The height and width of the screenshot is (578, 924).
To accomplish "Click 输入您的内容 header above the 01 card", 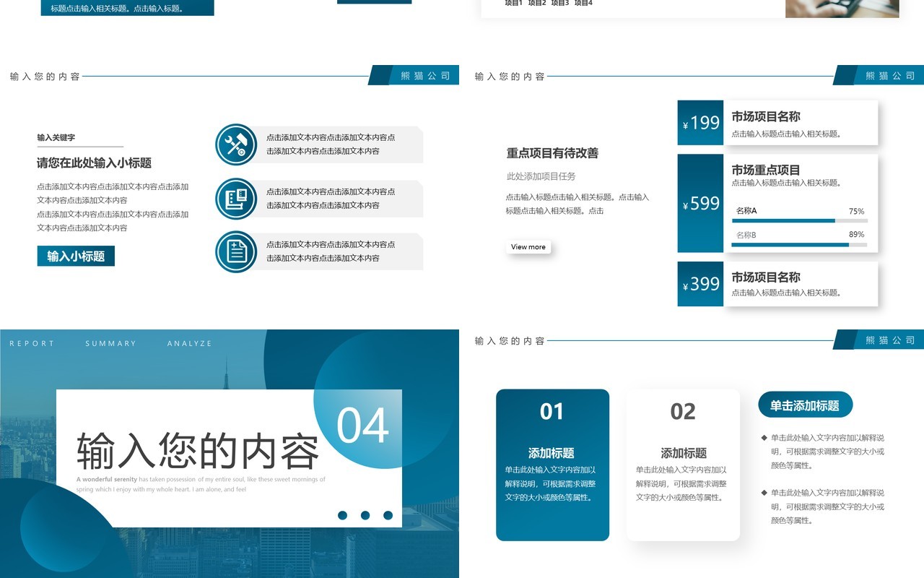I will (510, 341).
